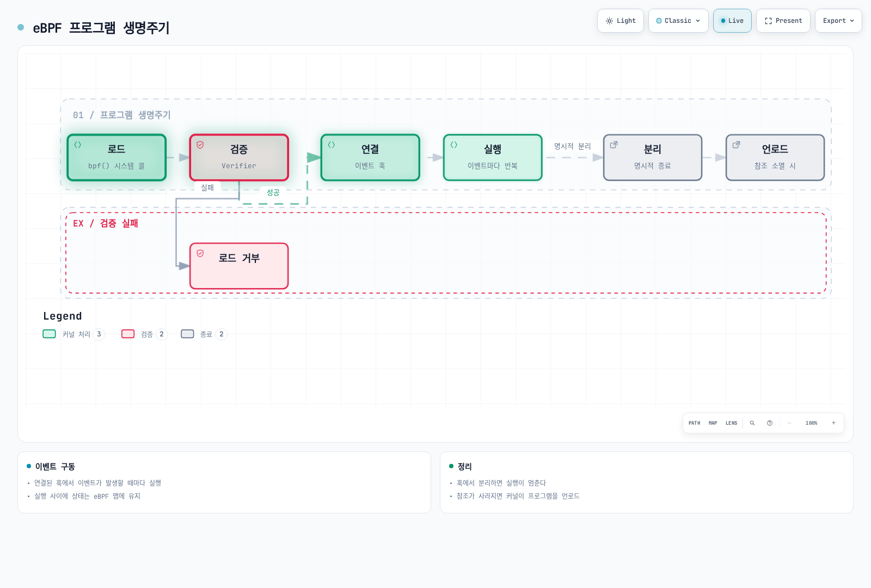This screenshot has width=871, height=588.
Task: Open the Export dropdown menu
Action: pos(838,21)
